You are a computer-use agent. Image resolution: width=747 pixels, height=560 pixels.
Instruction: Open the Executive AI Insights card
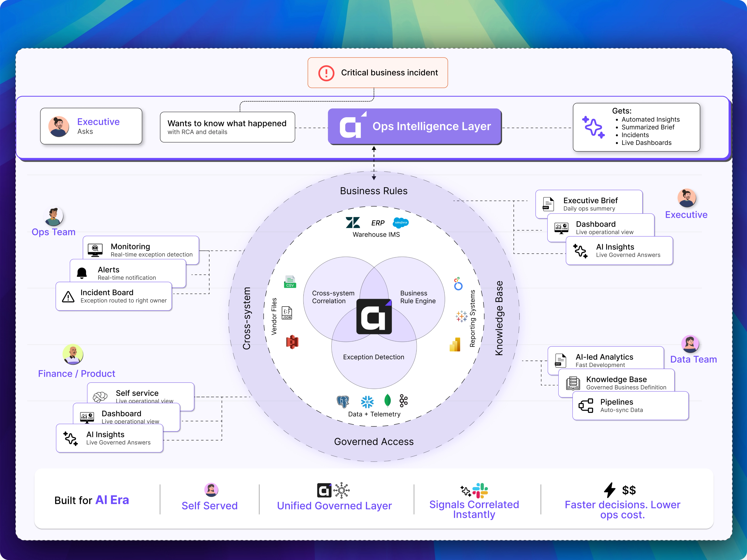(619, 250)
